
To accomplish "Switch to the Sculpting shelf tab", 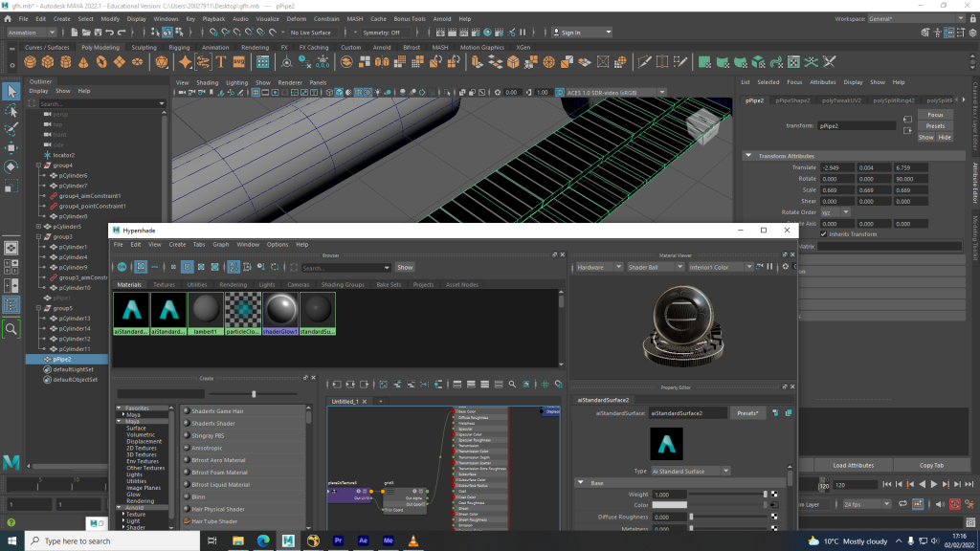I will point(144,48).
